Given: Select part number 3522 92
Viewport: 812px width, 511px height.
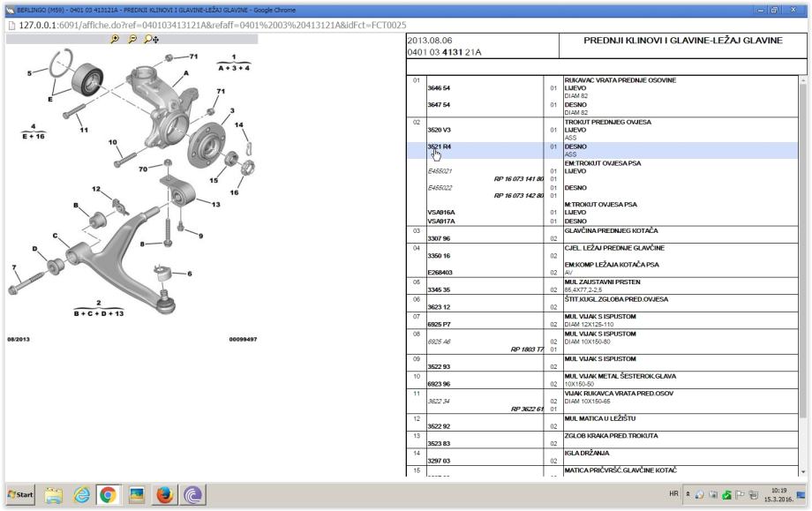Looking at the screenshot, I should (x=439, y=426).
